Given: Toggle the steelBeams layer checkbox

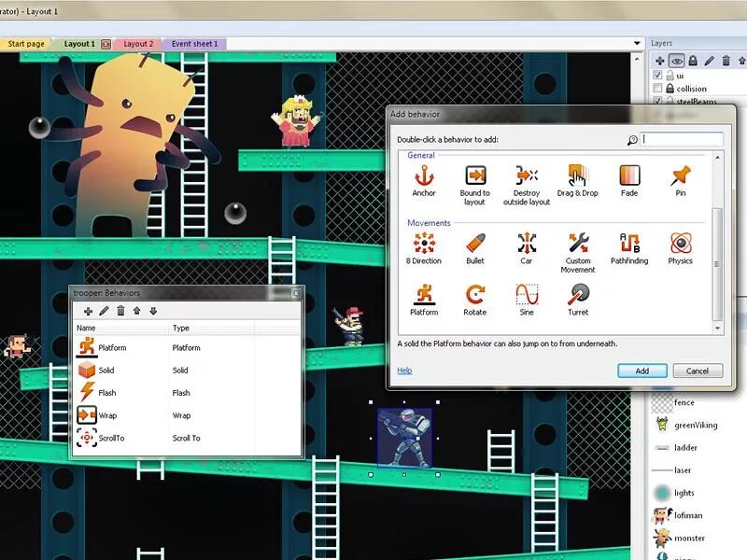Looking at the screenshot, I should tap(657, 101).
